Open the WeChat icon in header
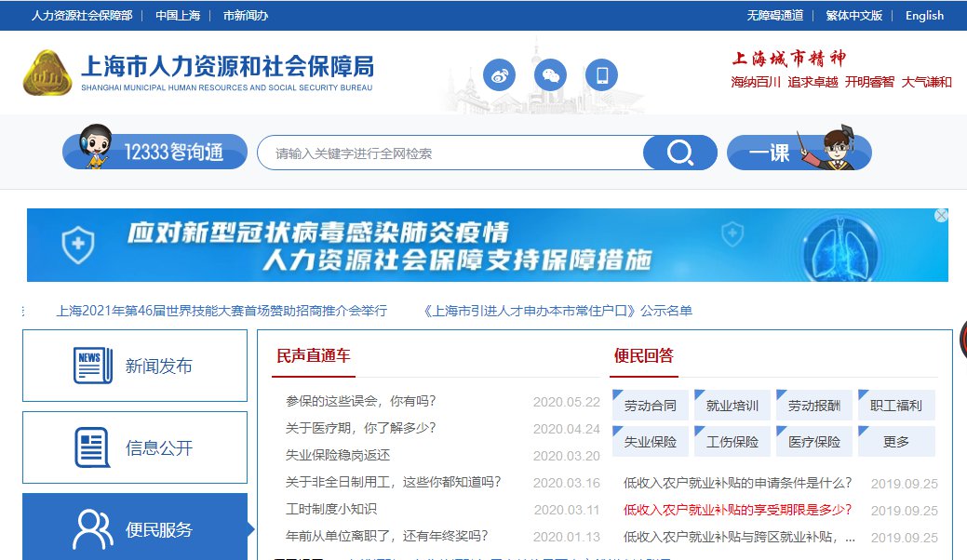 point(551,74)
